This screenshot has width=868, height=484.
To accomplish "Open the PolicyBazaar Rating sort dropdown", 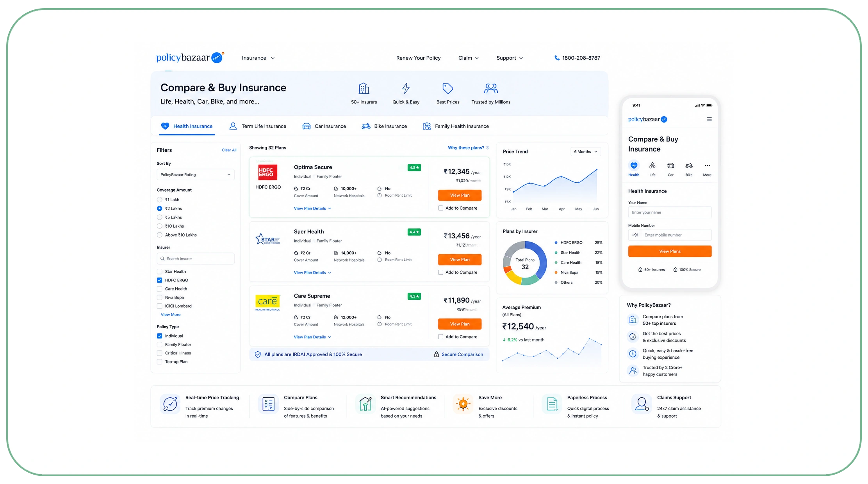I will (x=196, y=174).
